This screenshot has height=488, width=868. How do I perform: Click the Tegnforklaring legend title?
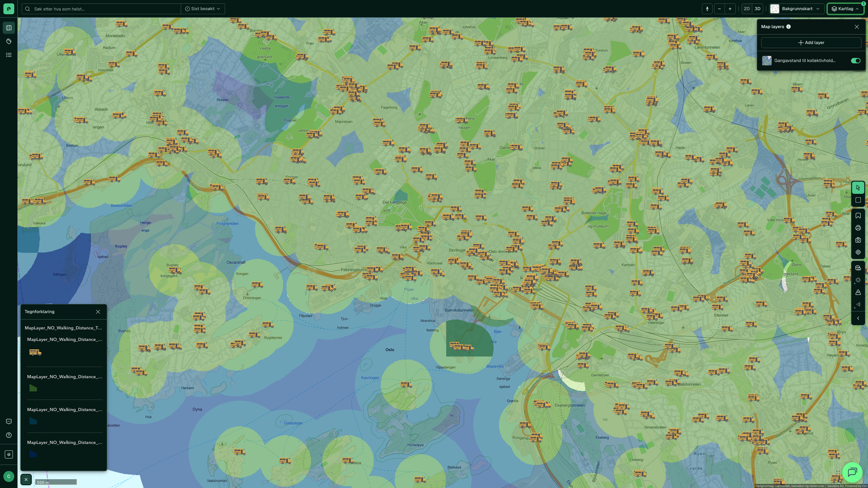point(39,312)
